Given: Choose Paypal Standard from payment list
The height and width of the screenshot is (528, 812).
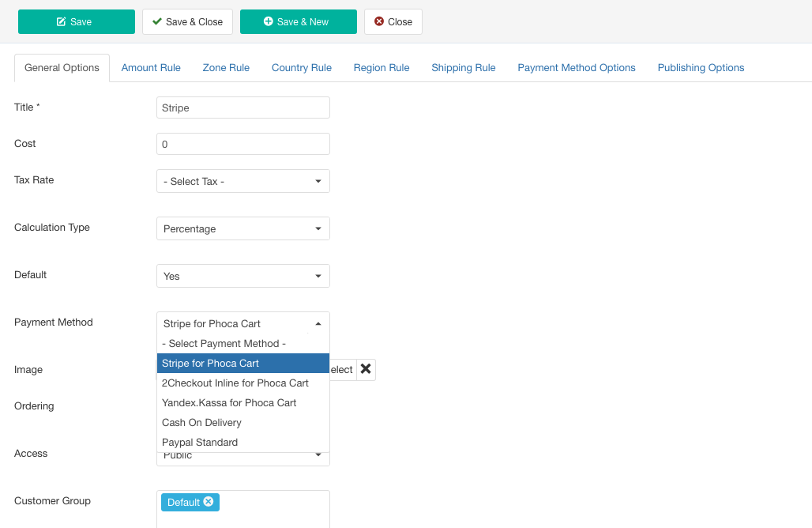Looking at the screenshot, I should 200,443.
